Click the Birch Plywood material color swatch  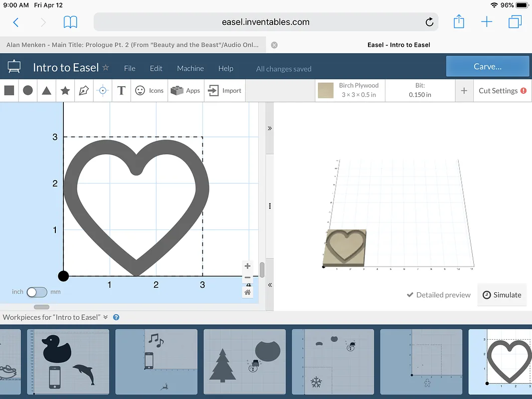(326, 90)
